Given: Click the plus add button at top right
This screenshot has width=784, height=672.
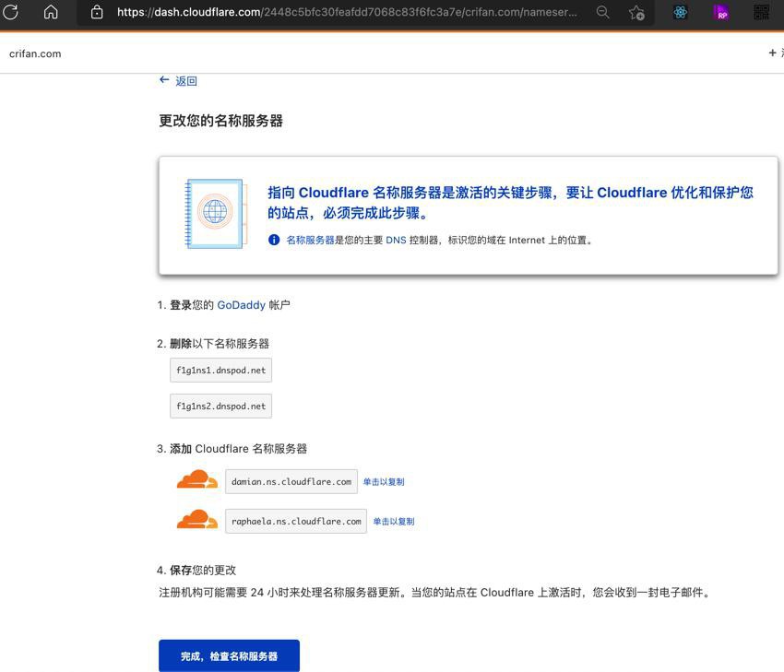Looking at the screenshot, I should click(x=773, y=53).
